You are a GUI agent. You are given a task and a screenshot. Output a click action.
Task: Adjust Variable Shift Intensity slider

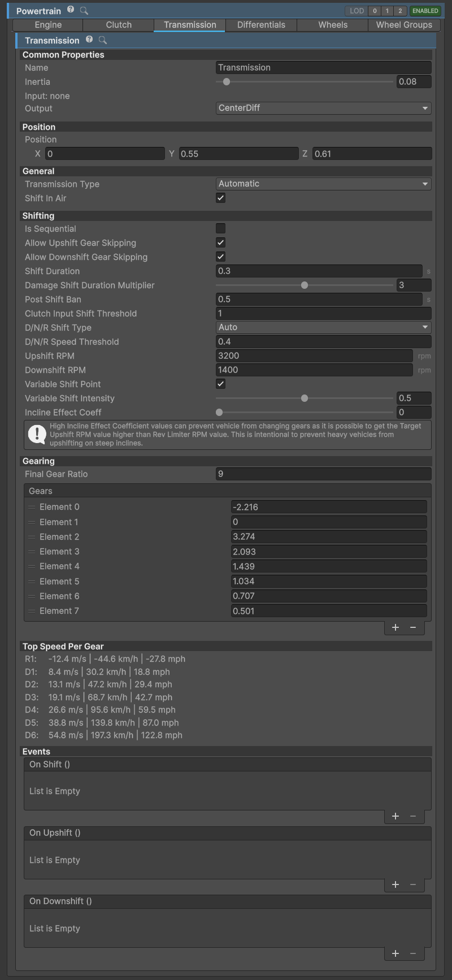point(305,398)
